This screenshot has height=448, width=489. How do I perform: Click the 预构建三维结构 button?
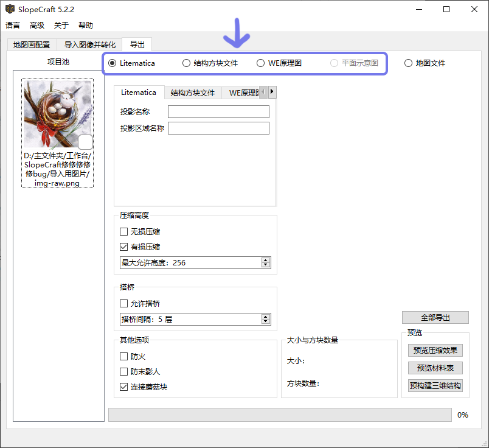coord(435,385)
